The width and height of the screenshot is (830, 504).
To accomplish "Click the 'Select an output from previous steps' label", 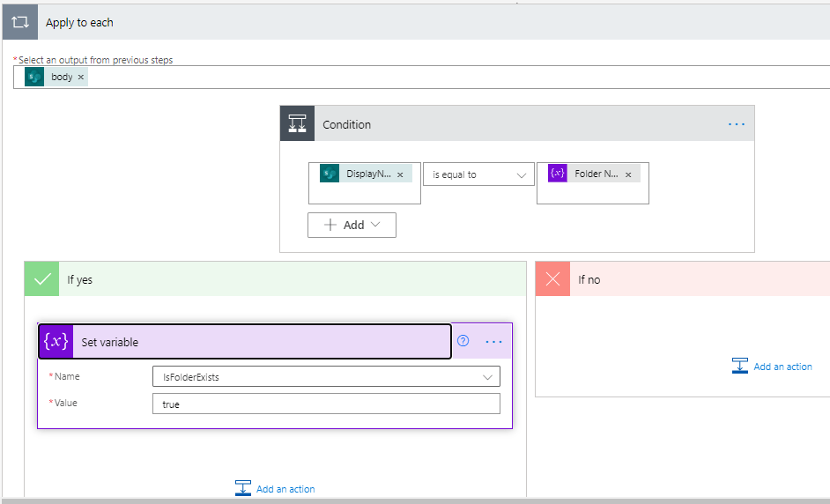I will tap(95, 60).
